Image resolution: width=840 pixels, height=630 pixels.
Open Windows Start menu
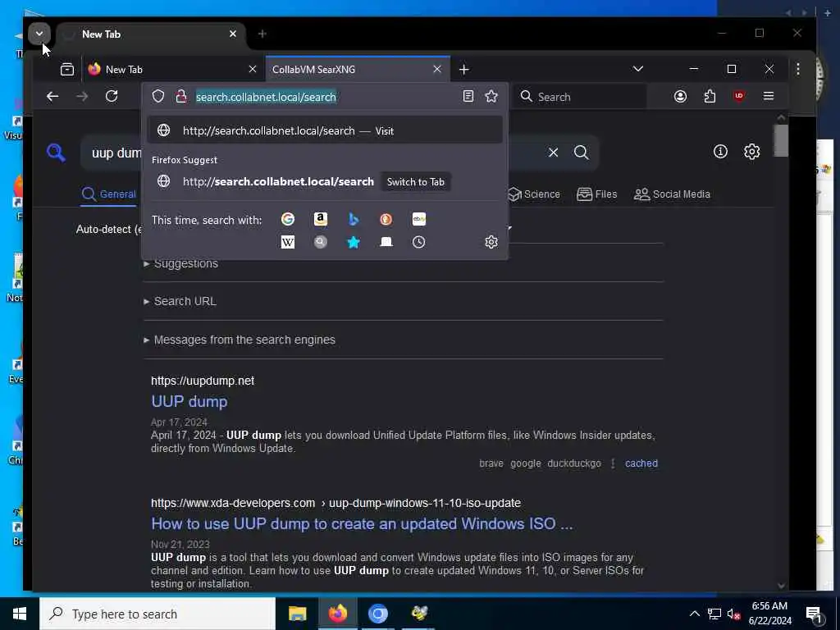(20, 614)
